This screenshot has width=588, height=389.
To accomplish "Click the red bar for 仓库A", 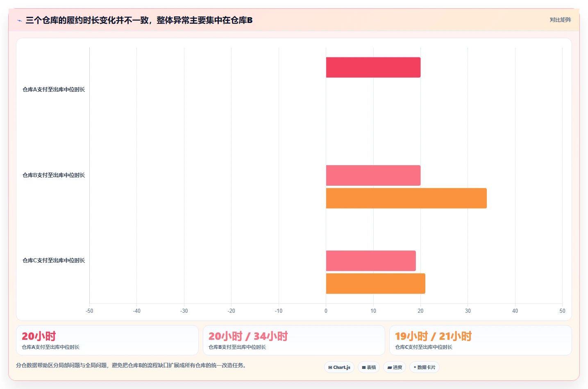I will (373, 67).
